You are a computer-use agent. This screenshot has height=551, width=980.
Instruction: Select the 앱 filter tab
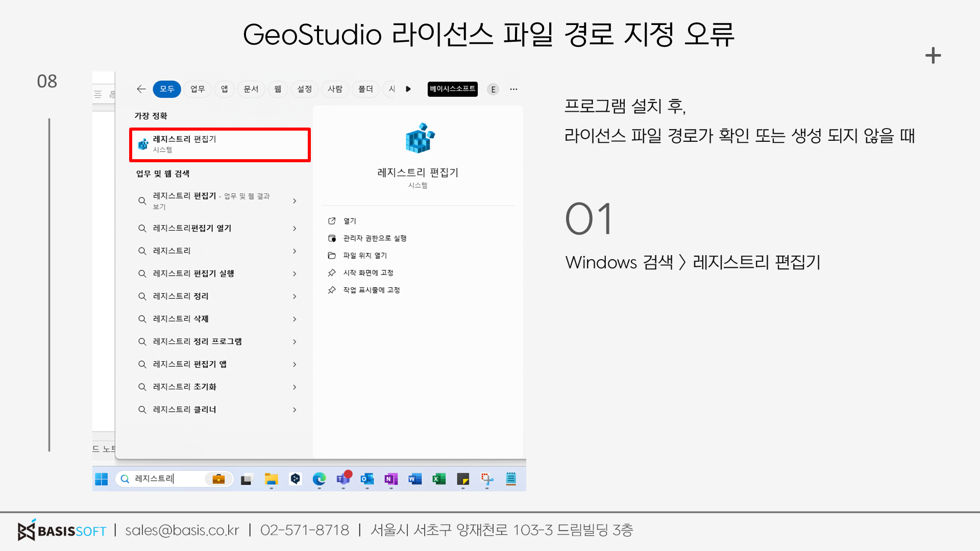pos(224,89)
